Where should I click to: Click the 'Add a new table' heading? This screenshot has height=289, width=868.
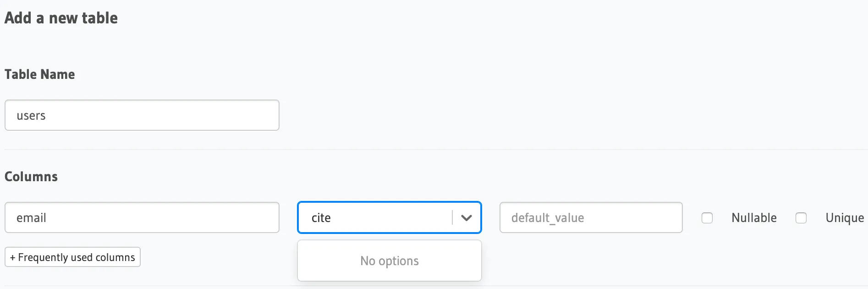pyautogui.click(x=61, y=18)
